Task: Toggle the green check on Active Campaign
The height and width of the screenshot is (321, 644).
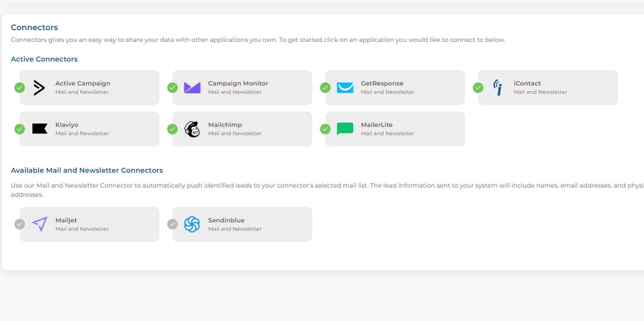Action: [x=20, y=88]
